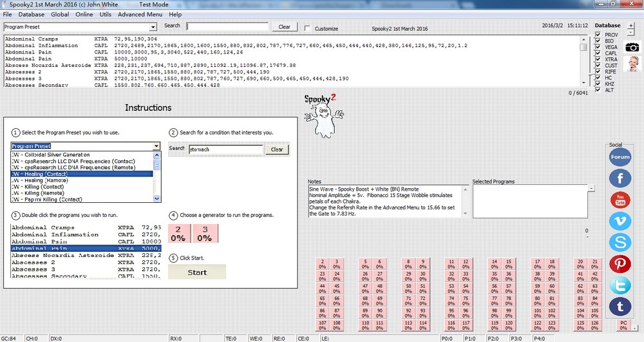644x342 pixels.
Task: Open the Utils menu
Action: point(106,14)
